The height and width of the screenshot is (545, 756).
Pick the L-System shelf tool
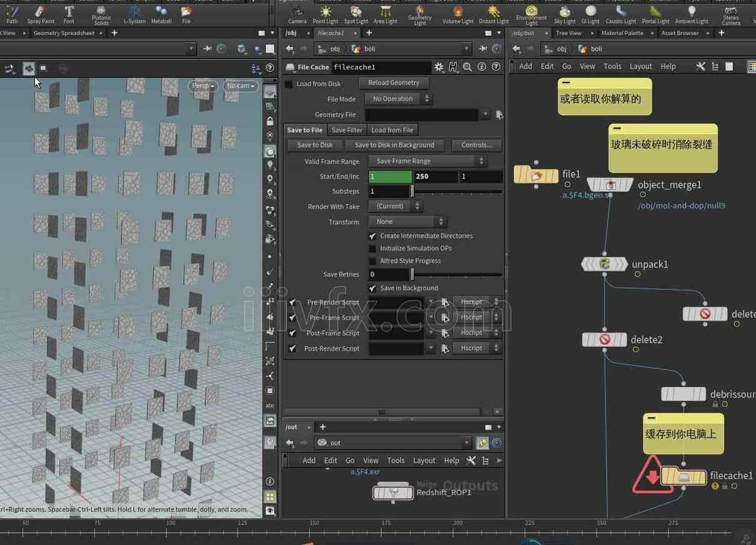(x=134, y=14)
